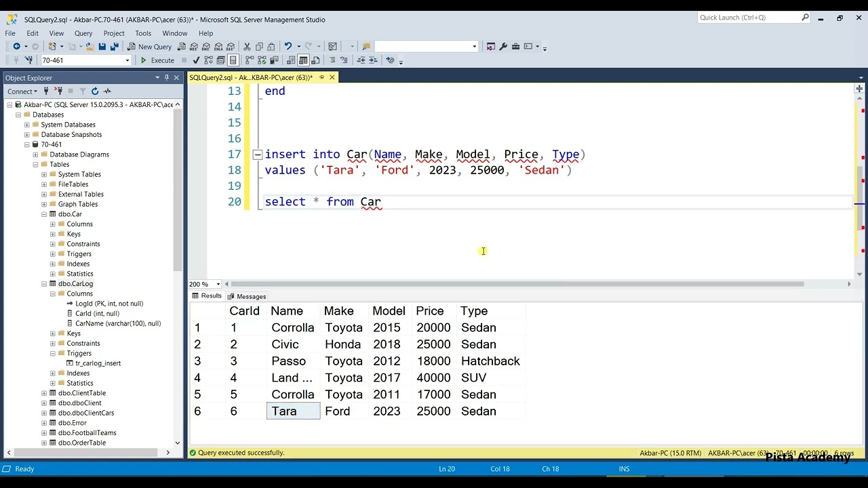This screenshot has height=488, width=868.
Task: Click the pin icon on Object Explorer
Action: pyautogui.click(x=167, y=78)
